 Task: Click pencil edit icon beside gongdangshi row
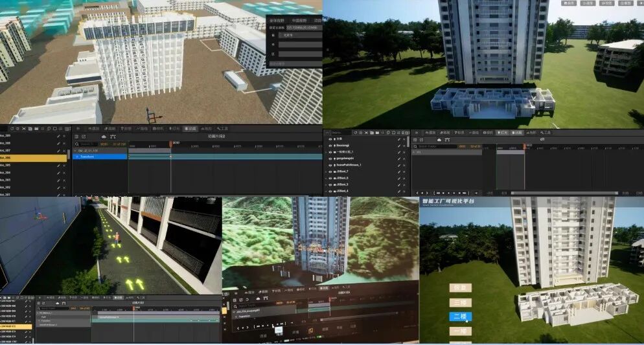pyautogui.click(x=398, y=159)
